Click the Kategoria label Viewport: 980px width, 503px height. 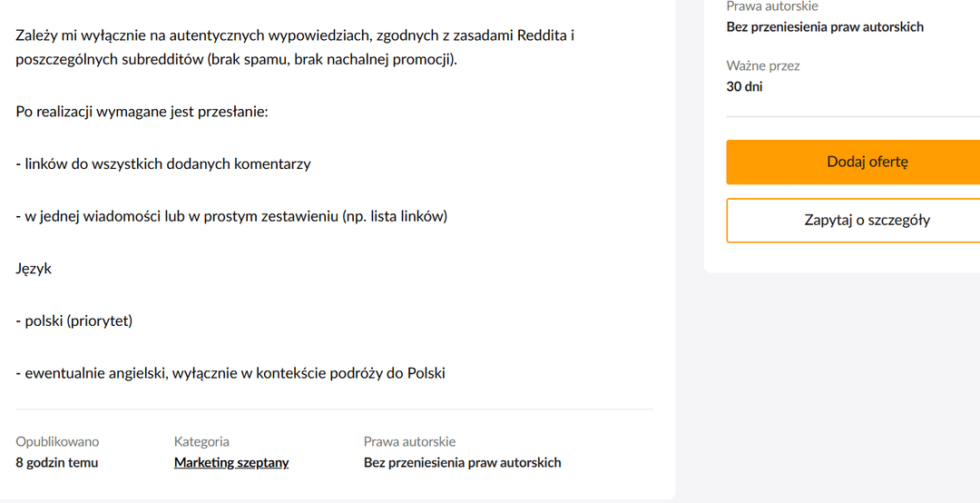click(201, 441)
